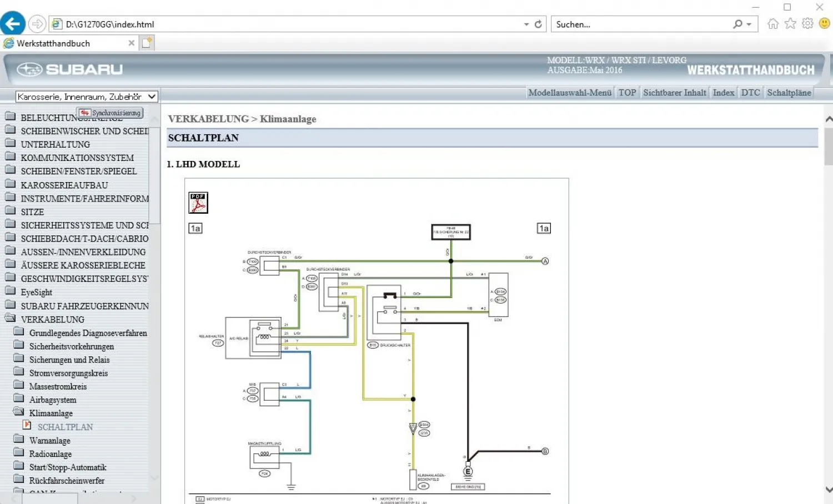The image size is (833, 504).
Task: Click the Schaltpläne link in top bar
Action: tap(789, 93)
